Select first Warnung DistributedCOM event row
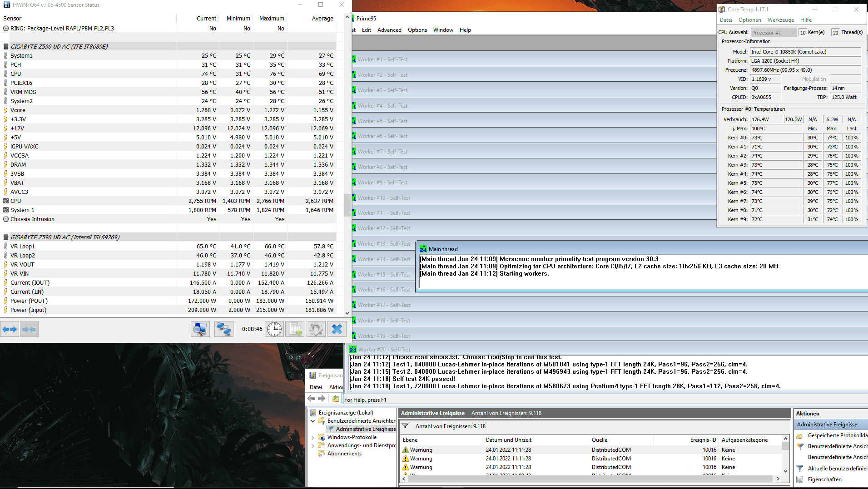This screenshot has height=489, width=868. (x=590, y=450)
